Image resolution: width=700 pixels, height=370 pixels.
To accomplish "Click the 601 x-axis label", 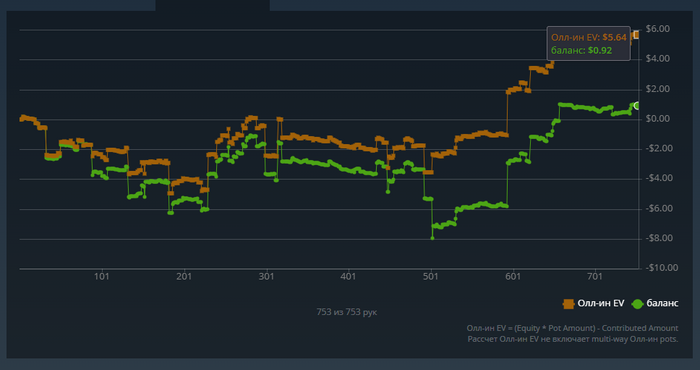I will [513, 277].
